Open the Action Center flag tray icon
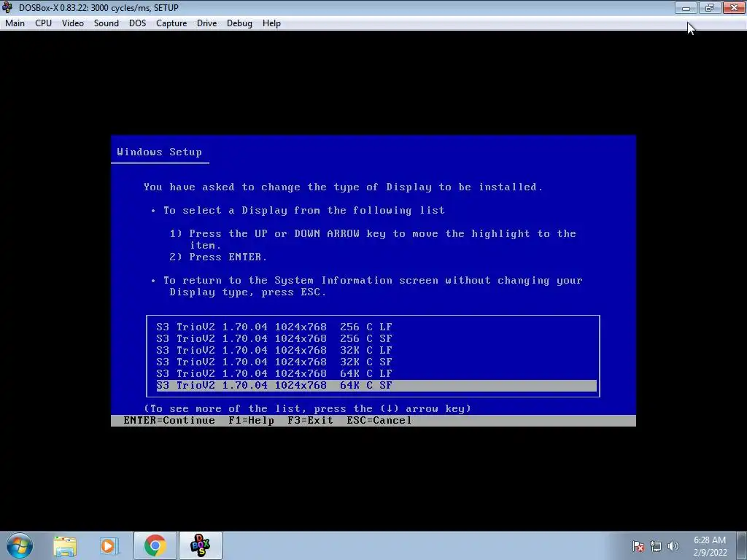This screenshot has width=747, height=560. coord(638,546)
